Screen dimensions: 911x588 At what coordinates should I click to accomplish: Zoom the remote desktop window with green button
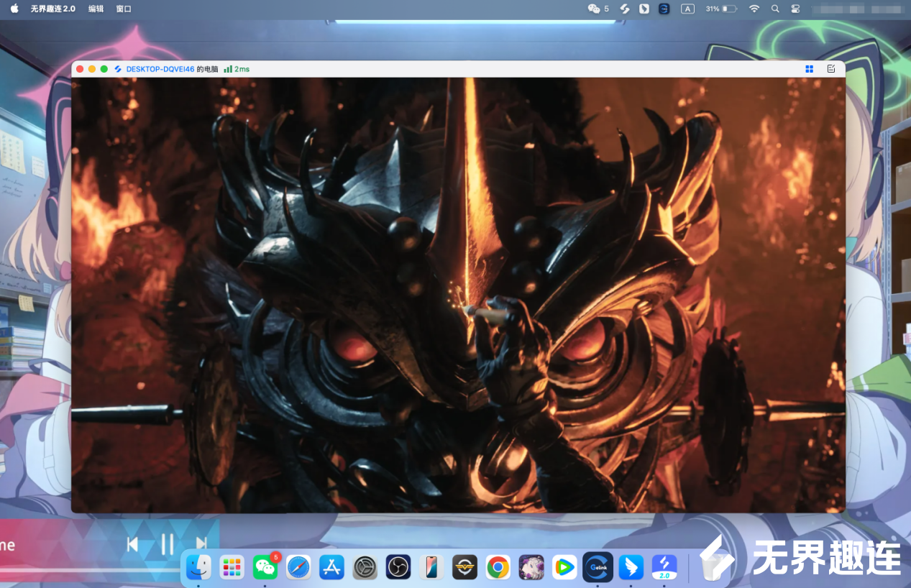point(104,69)
